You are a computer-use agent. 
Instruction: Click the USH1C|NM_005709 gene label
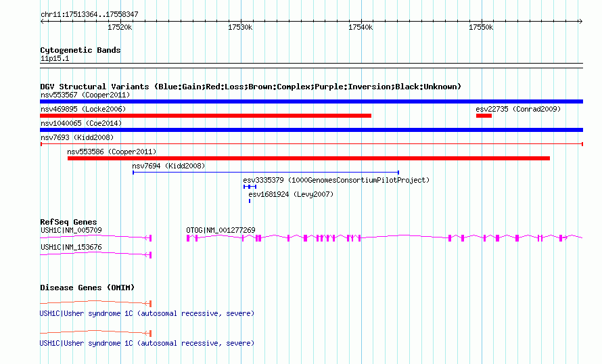(x=71, y=231)
